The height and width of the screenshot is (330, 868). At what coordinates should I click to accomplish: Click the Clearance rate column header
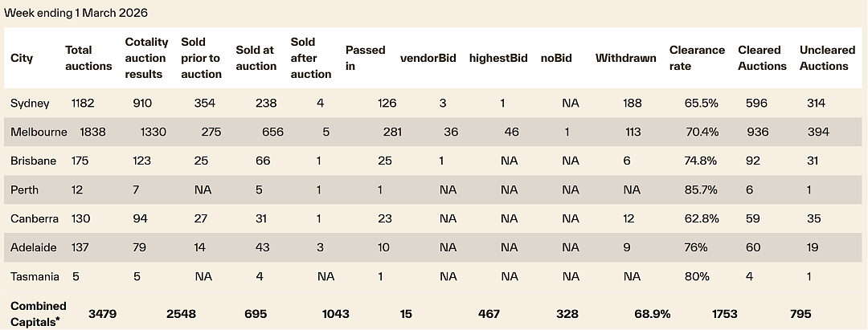point(697,58)
